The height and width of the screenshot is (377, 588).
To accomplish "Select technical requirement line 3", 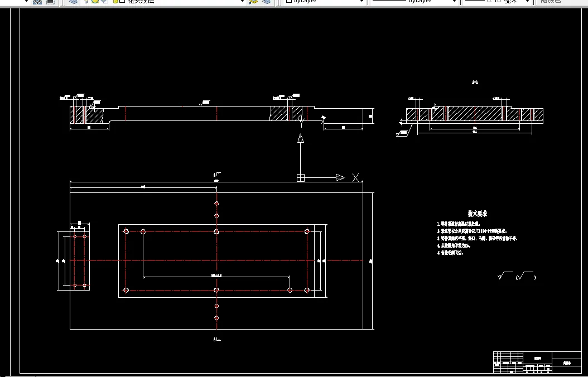I will pyautogui.click(x=478, y=238).
